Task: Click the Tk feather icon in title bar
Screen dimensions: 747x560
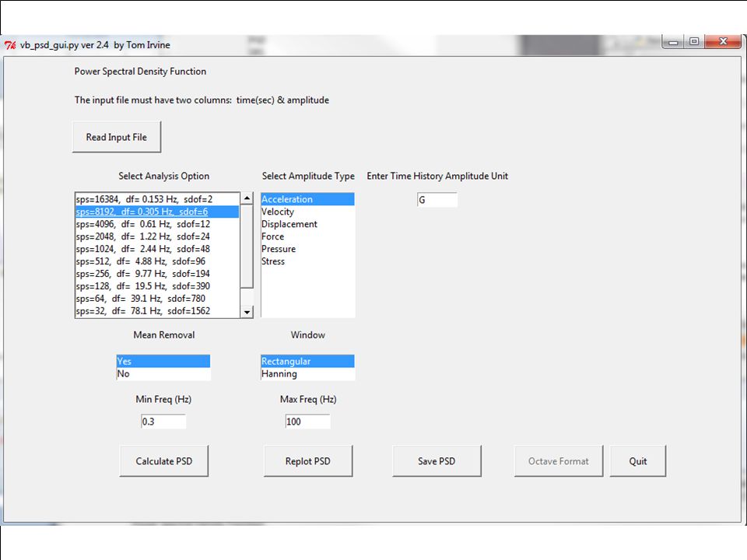Action: coord(10,45)
